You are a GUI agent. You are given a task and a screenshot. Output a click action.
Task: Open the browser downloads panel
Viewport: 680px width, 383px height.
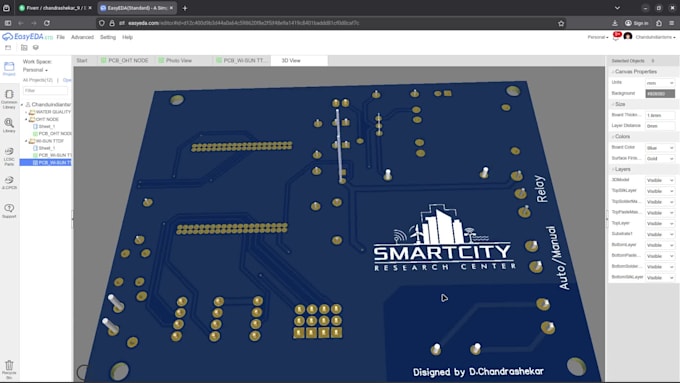pos(615,23)
